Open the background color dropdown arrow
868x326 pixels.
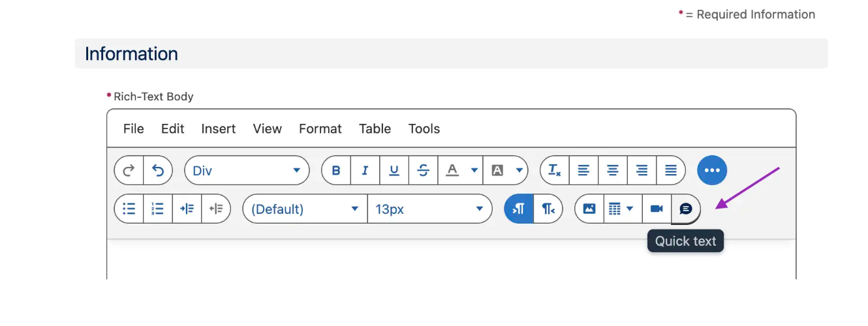click(519, 171)
